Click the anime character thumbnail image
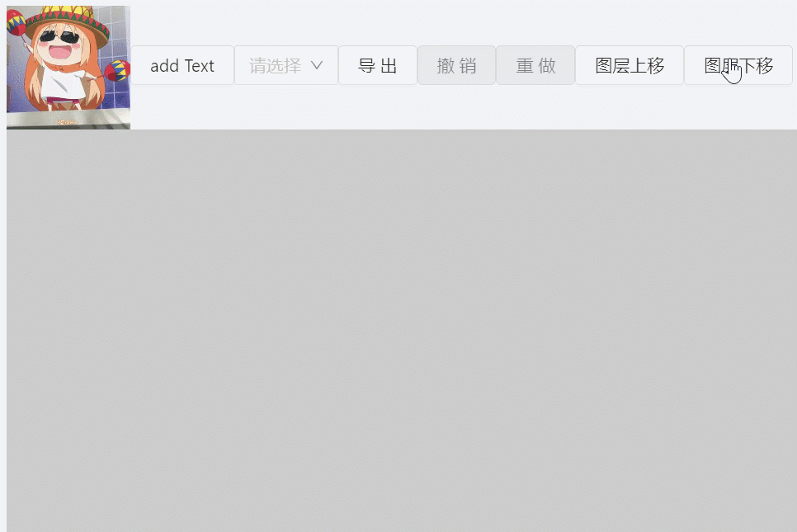Viewport: 797px width, 532px height. click(x=68, y=67)
